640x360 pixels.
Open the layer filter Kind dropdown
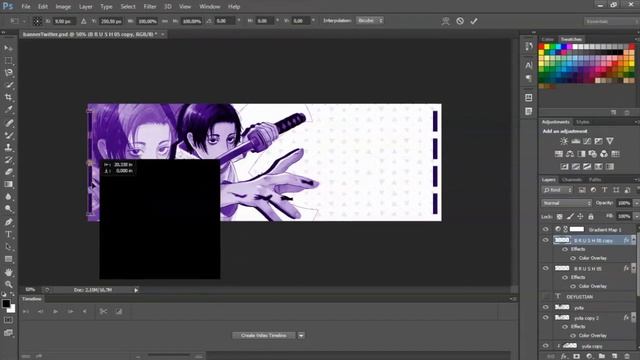click(558, 190)
